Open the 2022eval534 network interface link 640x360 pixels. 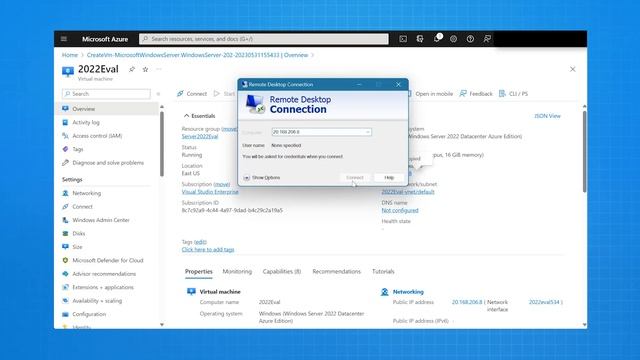544,302
